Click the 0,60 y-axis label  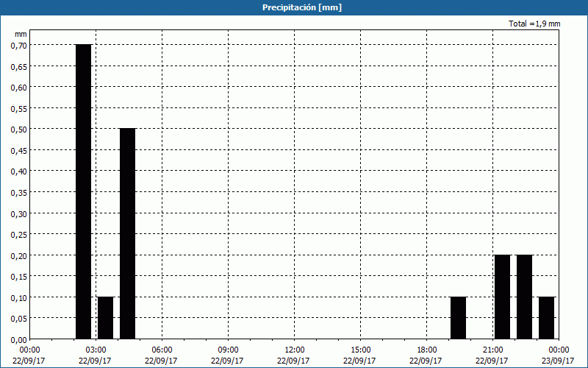click(21, 88)
